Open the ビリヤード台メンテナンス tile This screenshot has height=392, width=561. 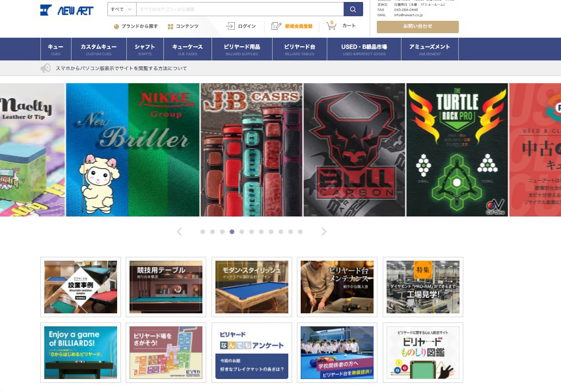point(337,287)
